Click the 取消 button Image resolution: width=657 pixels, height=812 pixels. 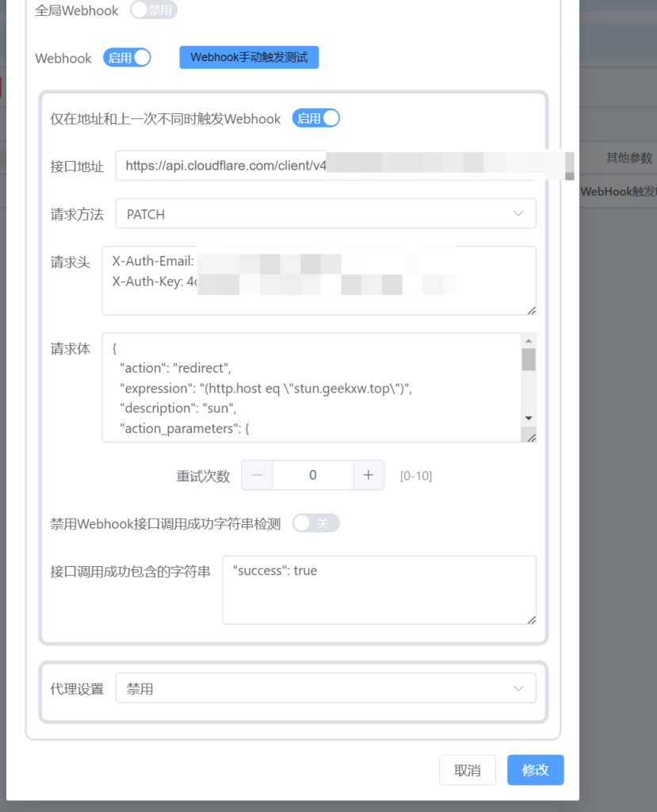pos(468,770)
